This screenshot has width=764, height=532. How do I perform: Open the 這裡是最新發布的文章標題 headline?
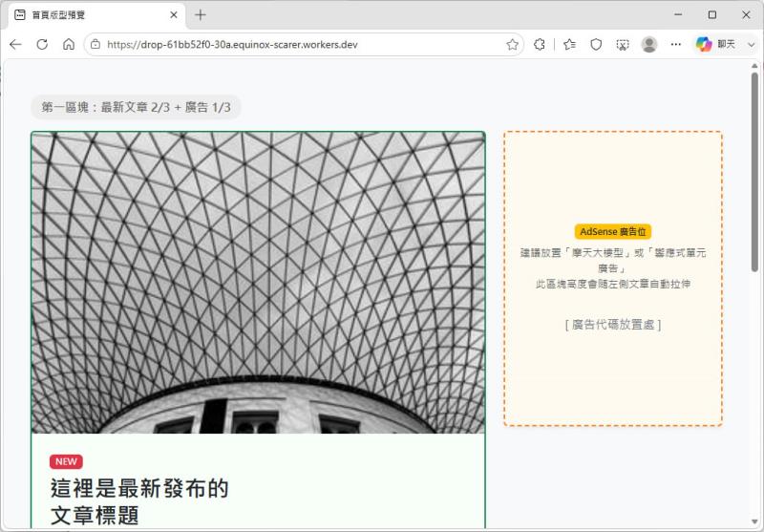point(139,501)
